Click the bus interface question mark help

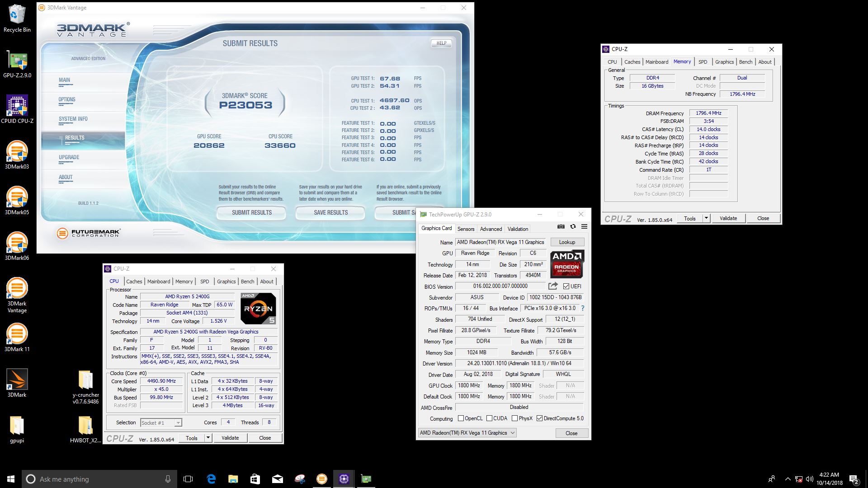pyautogui.click(x=582, y=308)
